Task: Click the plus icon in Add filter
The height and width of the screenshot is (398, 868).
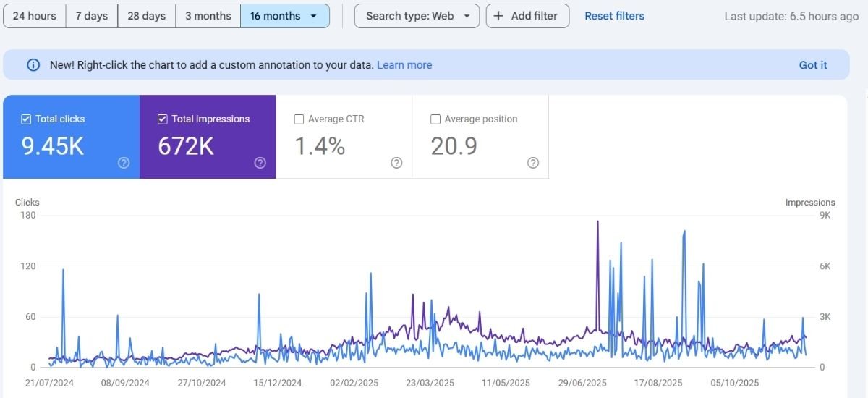Action: [498, 16]
